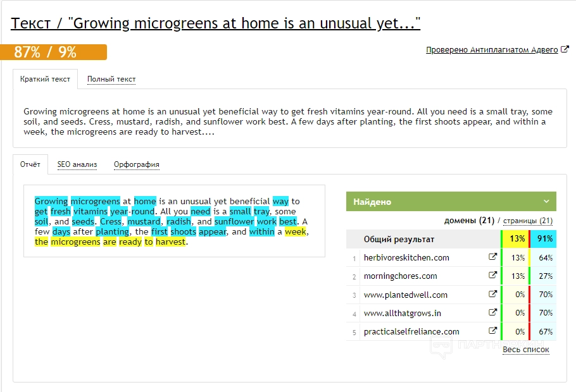Open the Орфография tab
Screen dimensions: 576x392
(136, 164)
